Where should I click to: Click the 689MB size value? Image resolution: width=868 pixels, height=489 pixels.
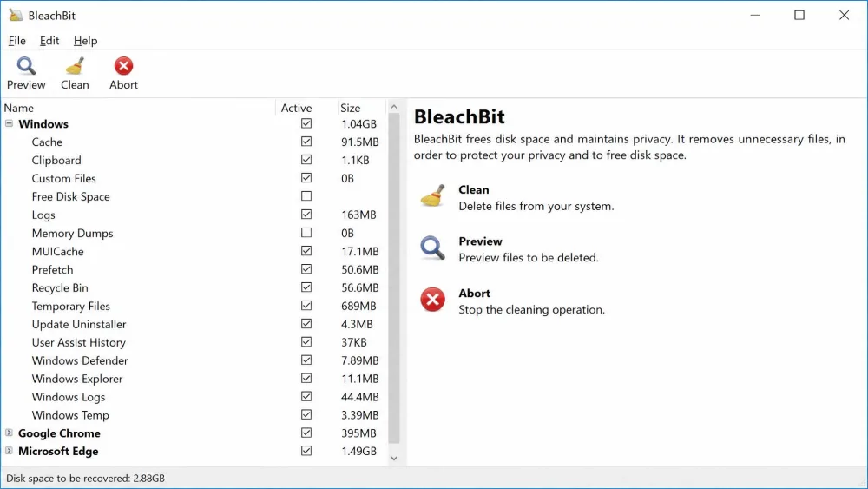click(x=358, y=307)
